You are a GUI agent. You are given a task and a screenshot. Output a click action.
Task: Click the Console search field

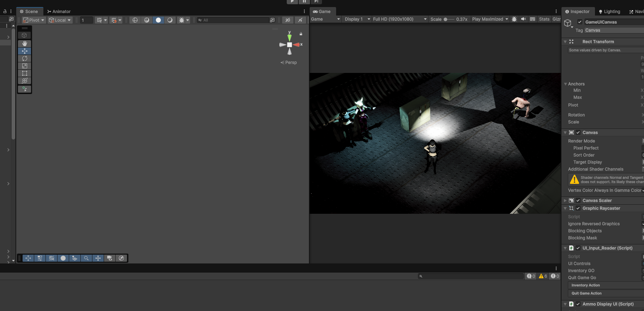point(471,276)
